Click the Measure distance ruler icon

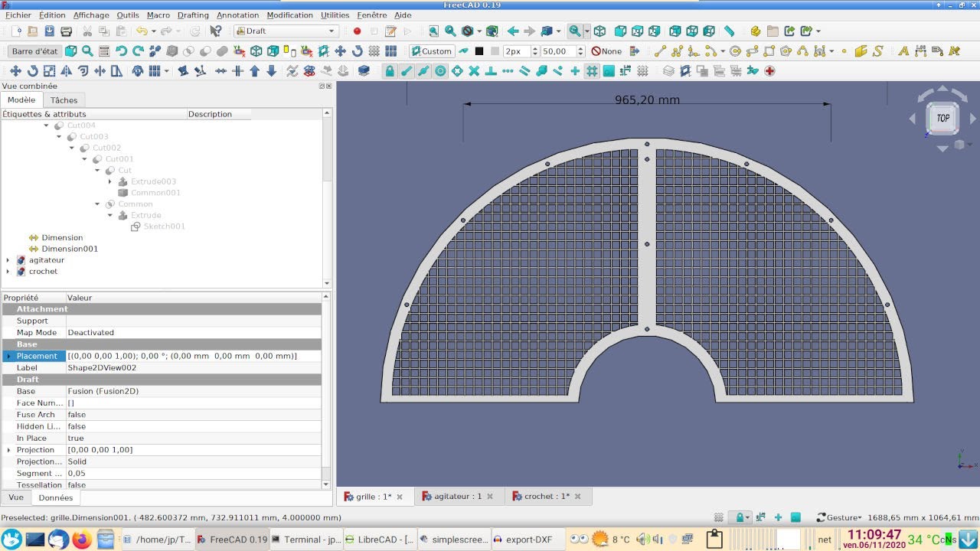pos(730,31)
